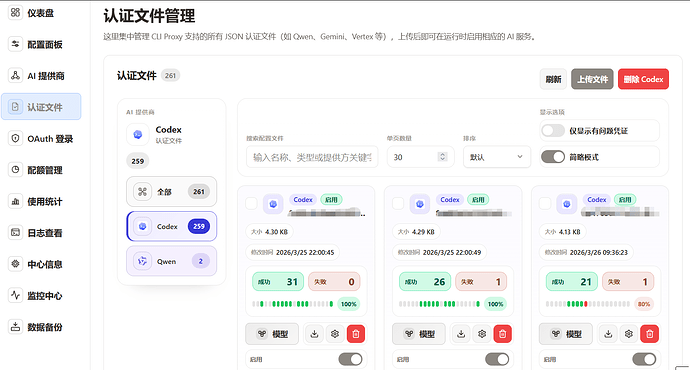The height and width of the screenshot is (370, 690).
Task: Disable the 启用 switch on the 4.13 KB card
Action: (x=644, y=359)
